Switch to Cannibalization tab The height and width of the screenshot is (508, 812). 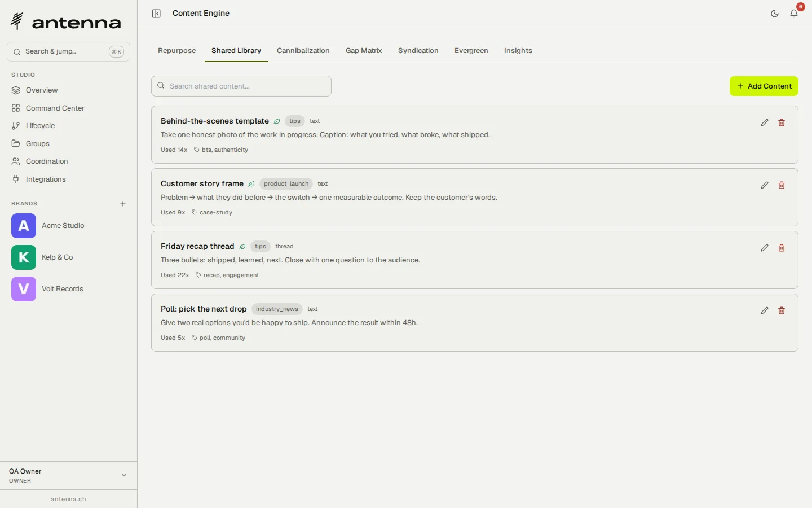(303, 51)
